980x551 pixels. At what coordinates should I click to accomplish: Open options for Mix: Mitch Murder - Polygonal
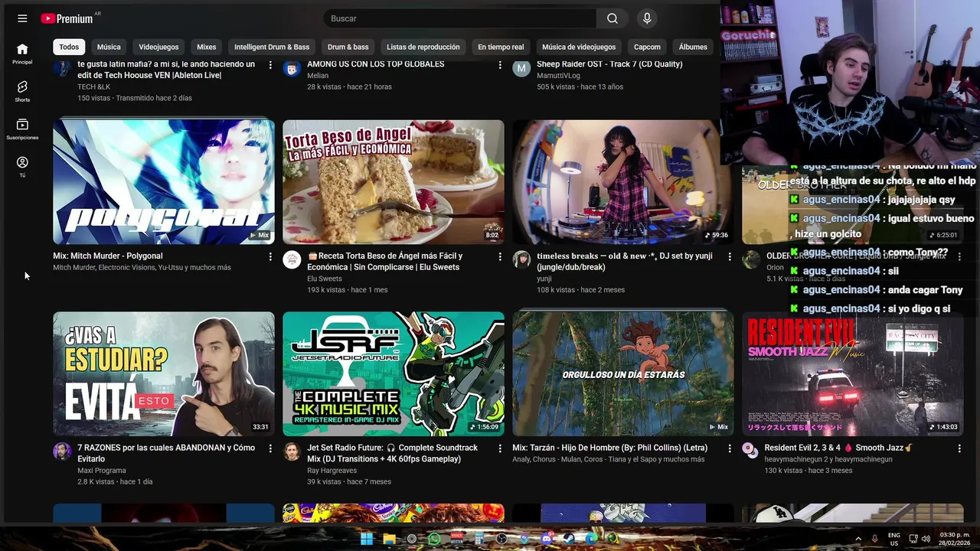click(x=270, y=256)
